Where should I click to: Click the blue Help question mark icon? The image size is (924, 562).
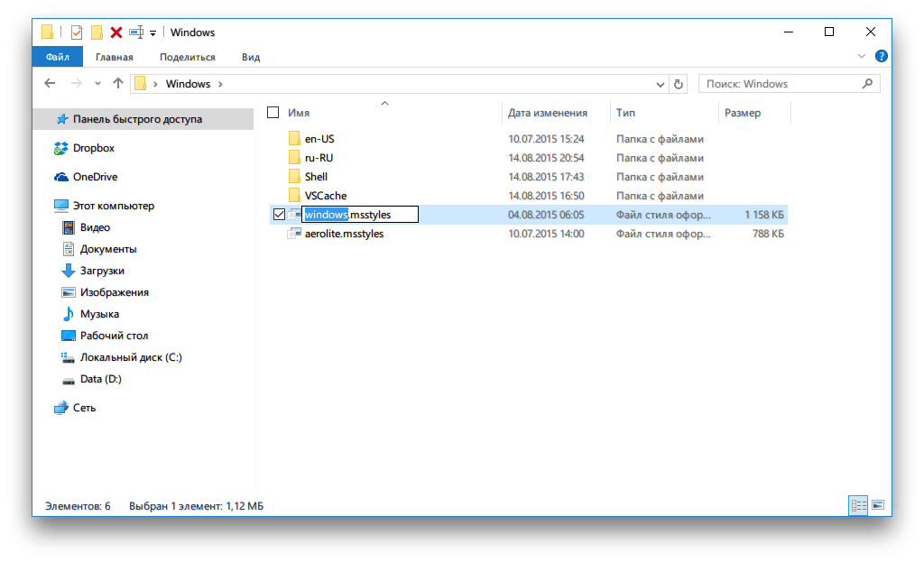point(881,56)
